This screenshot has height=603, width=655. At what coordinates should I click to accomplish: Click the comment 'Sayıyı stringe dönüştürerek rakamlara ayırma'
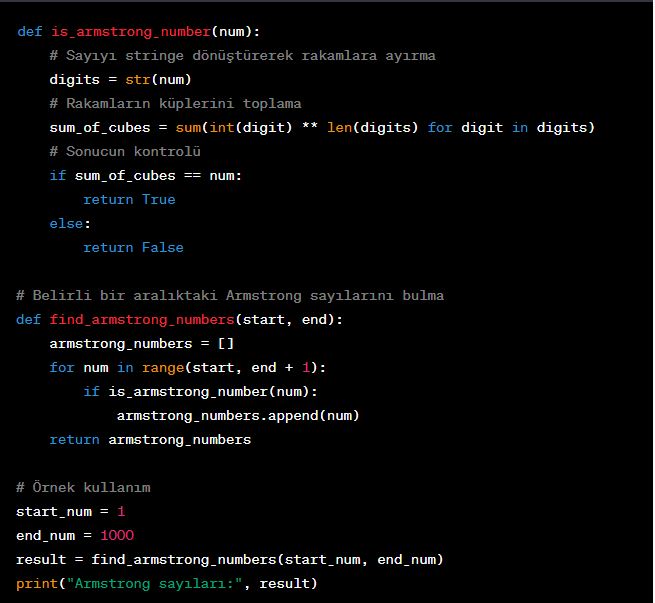pyautogui.click(x=242, y=56)
